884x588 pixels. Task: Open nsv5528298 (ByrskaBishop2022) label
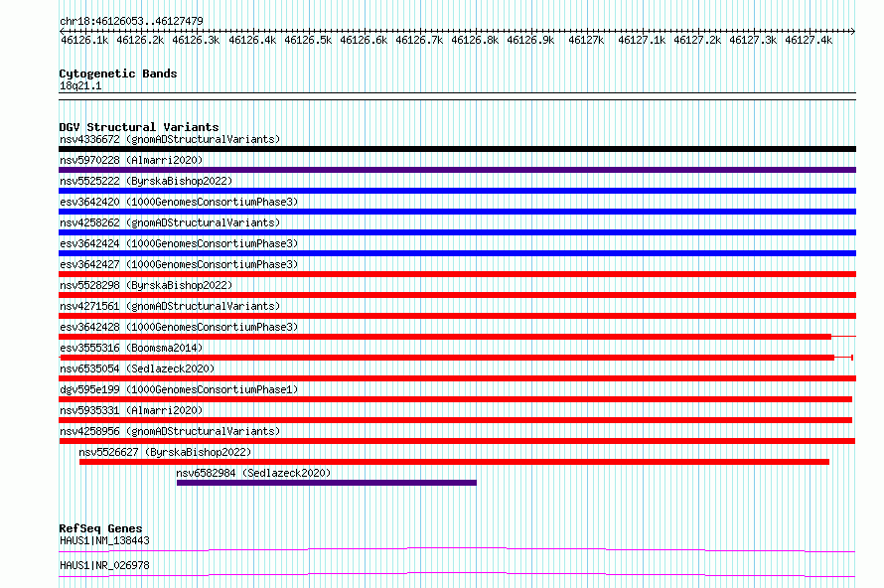(x=146, y=285)
